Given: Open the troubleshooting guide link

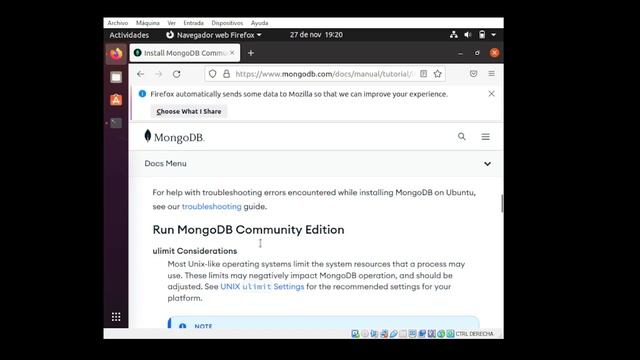Looking at the screenshot, I should pos(211,207).
